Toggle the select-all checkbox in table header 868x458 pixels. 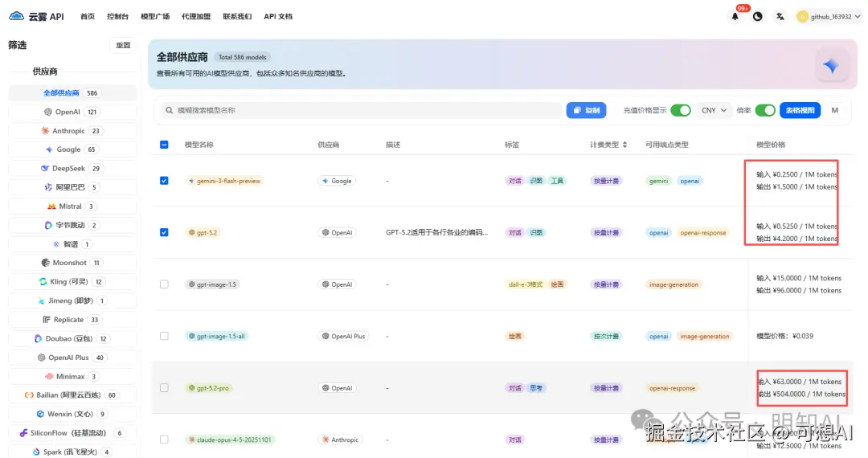tap(164, 145)
